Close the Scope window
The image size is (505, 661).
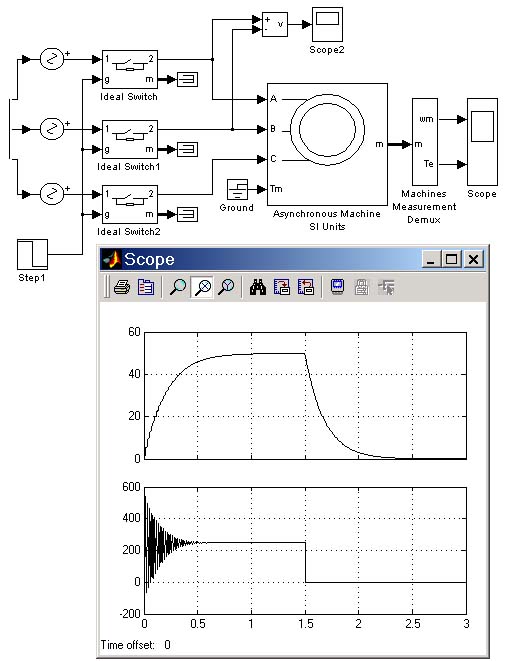coord(473,259)
